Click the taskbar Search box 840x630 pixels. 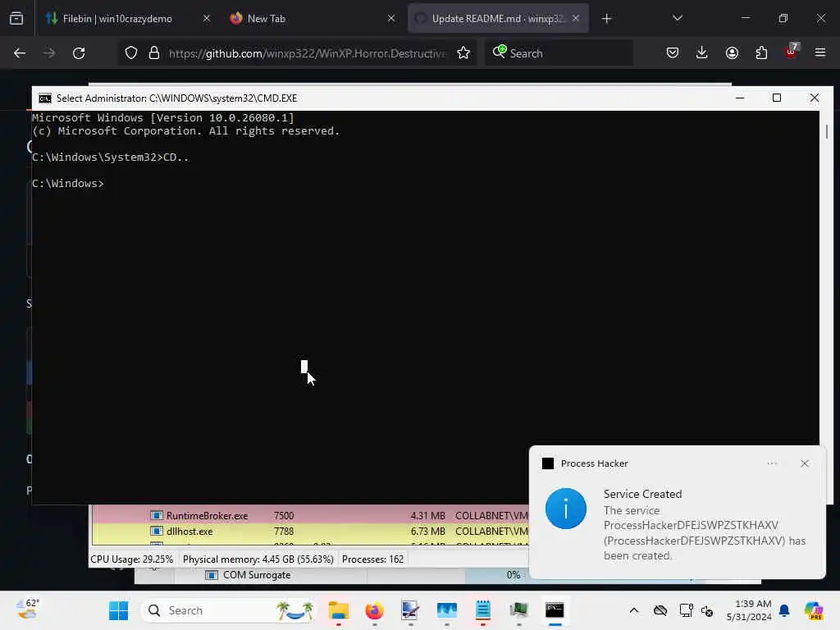pyautogui.click(x=229, y=610)
